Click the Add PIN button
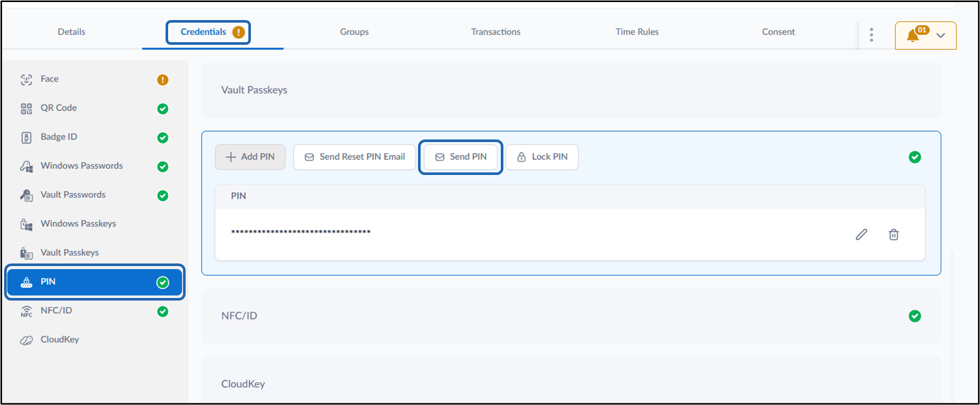980x405 pixels. click(250, 157)
